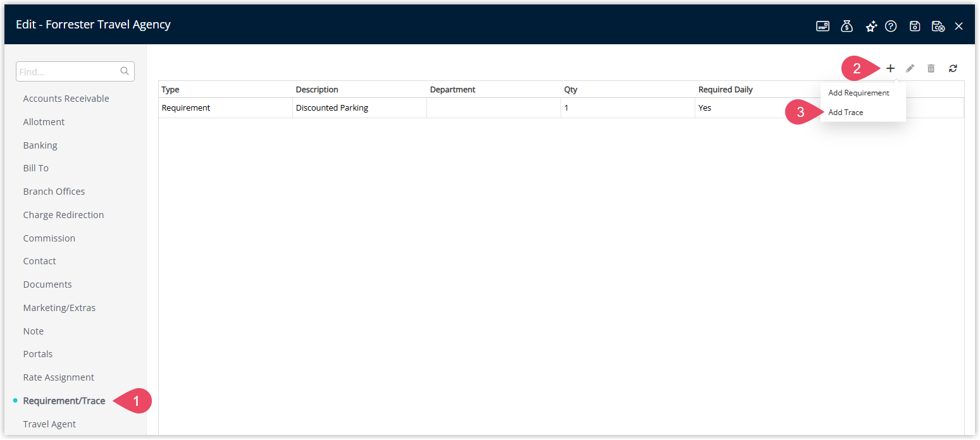Select Add Requirement from the menu
The image size is (980, 440).
(859, 93)
